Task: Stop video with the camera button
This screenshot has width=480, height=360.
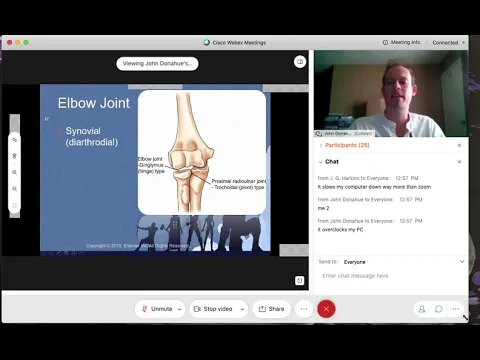Action: [x=213, y=309]
